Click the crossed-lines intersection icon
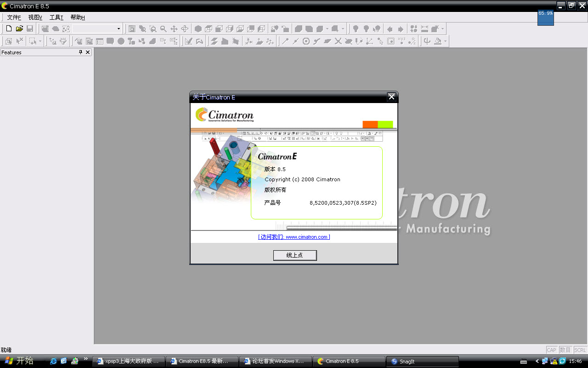Viewport: 588px width, 368px height. (x=338, y=41)
